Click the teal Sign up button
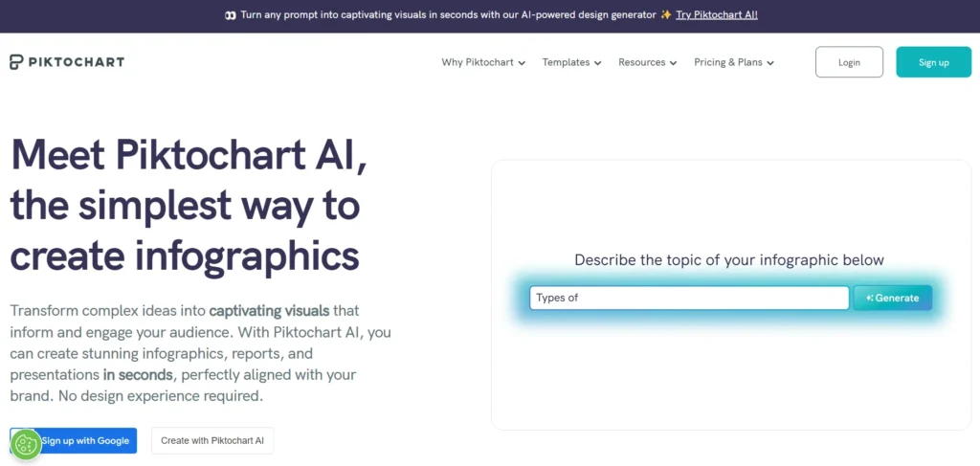The image size is (980, 466). (933, 62)
